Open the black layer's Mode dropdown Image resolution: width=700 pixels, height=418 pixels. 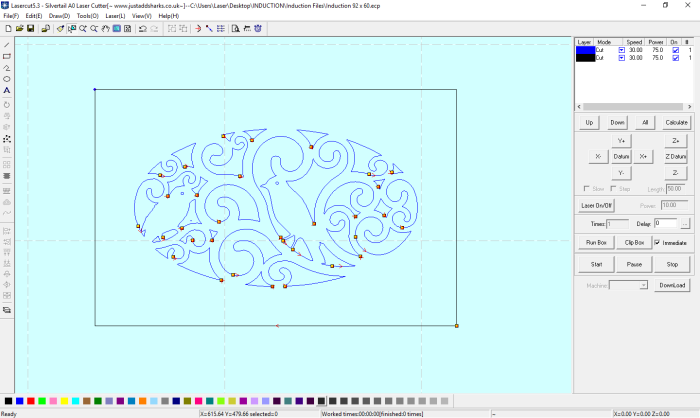click(621, 58)
